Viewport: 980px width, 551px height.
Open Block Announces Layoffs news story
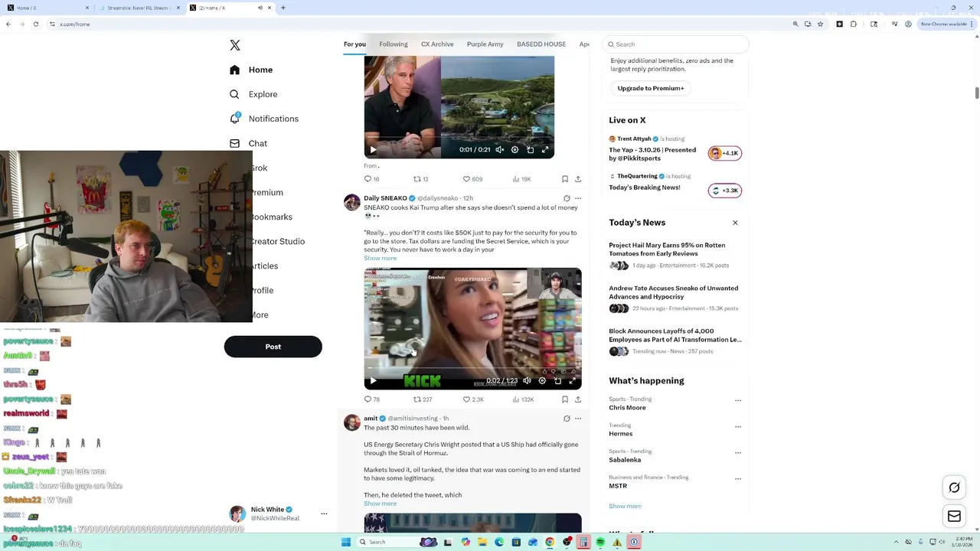coord(675,335)
